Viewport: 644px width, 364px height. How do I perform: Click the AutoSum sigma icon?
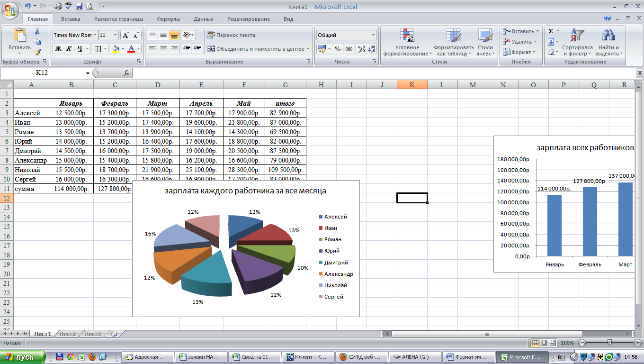551,31
